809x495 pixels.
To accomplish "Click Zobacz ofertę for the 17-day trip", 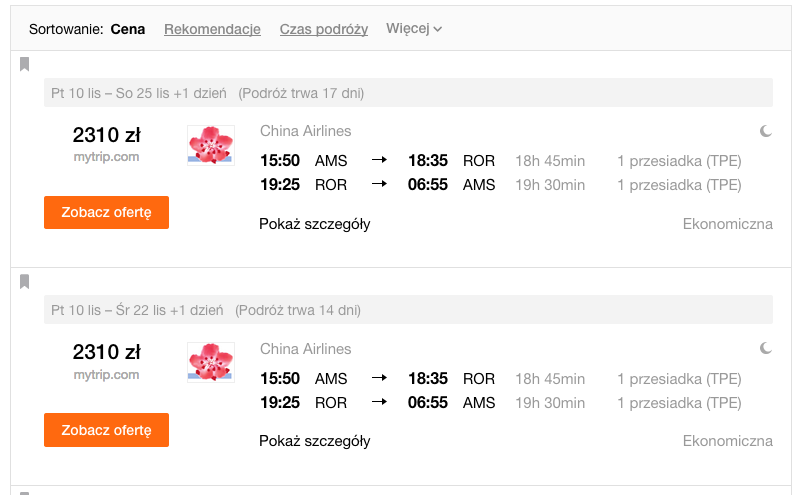I will pos(106,212).
